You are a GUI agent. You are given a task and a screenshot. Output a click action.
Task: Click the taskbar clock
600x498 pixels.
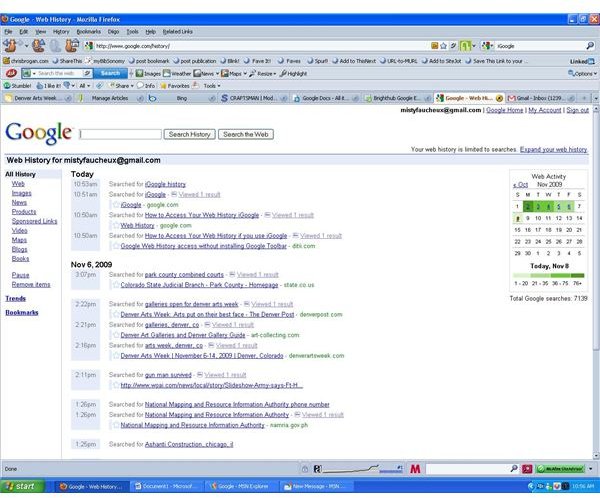[583, 487]
